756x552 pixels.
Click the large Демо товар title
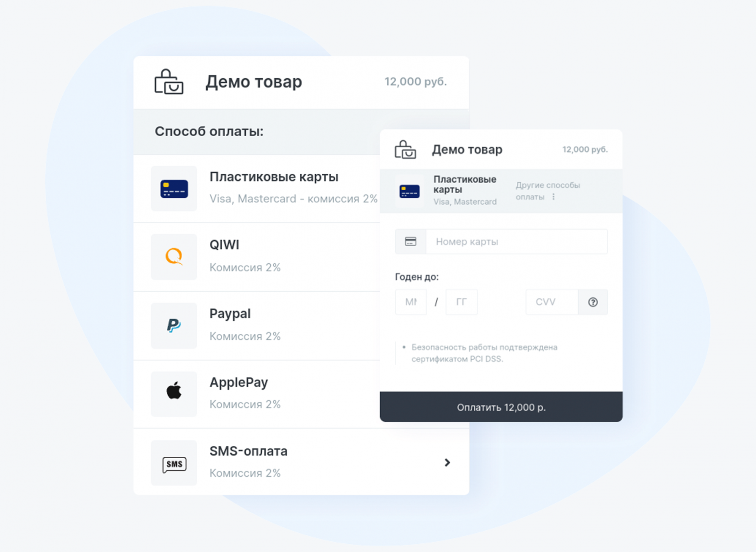pyautogui.click(x=254, y=82)
